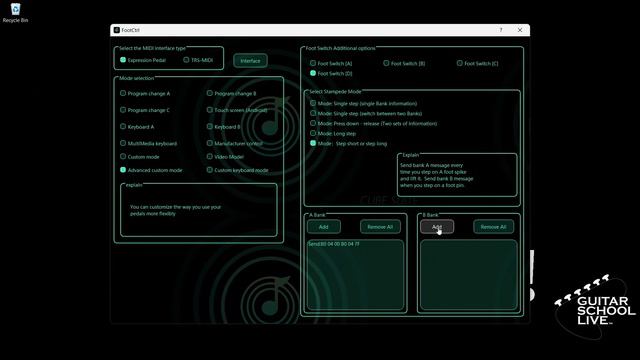Image resolution: width=640 pixels, height=360 pixels.
Task: Click inside the empty B Bank list
Action: (x=469, y=275)
